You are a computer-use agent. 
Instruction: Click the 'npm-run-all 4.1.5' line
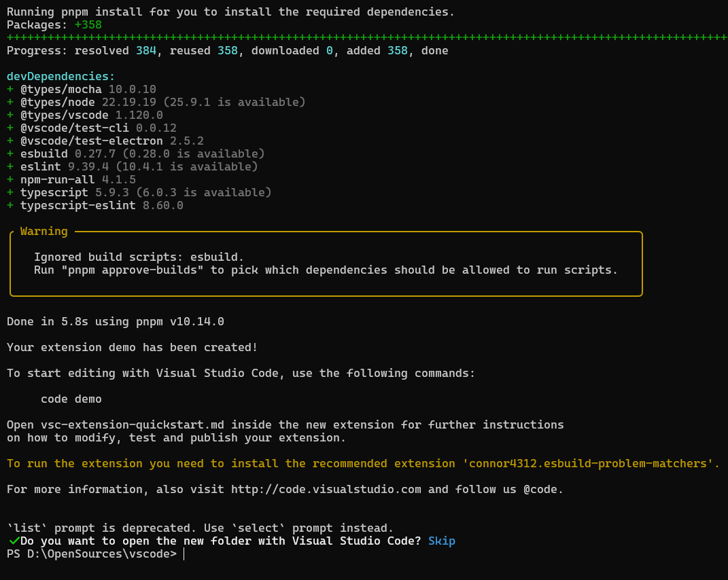pos(71,179)
